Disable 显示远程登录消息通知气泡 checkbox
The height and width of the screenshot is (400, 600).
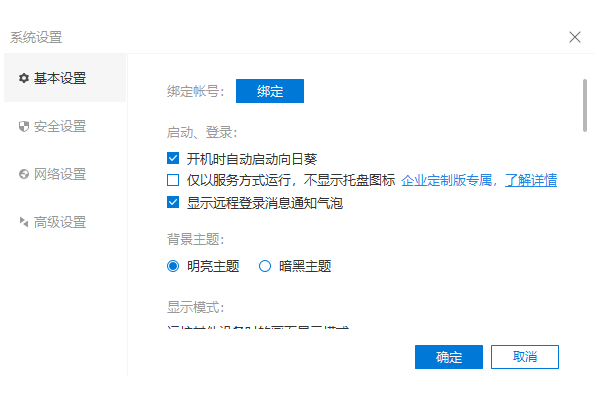click(173, 203)
